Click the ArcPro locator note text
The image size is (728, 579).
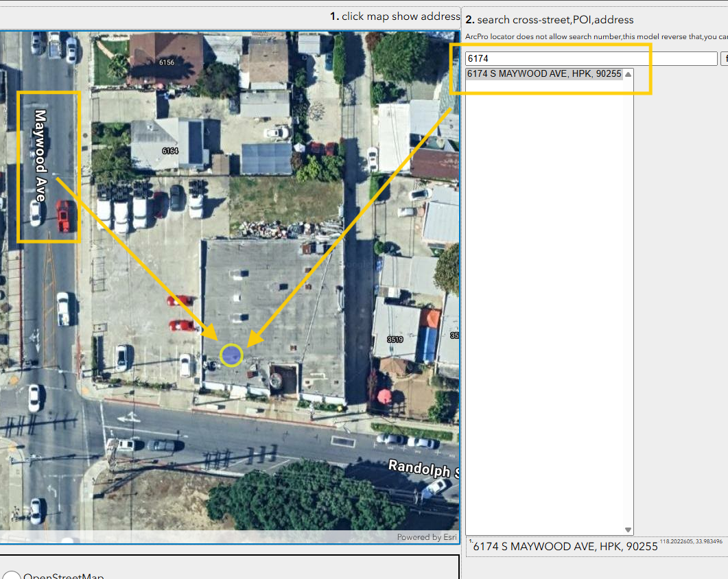coord(596,36)
